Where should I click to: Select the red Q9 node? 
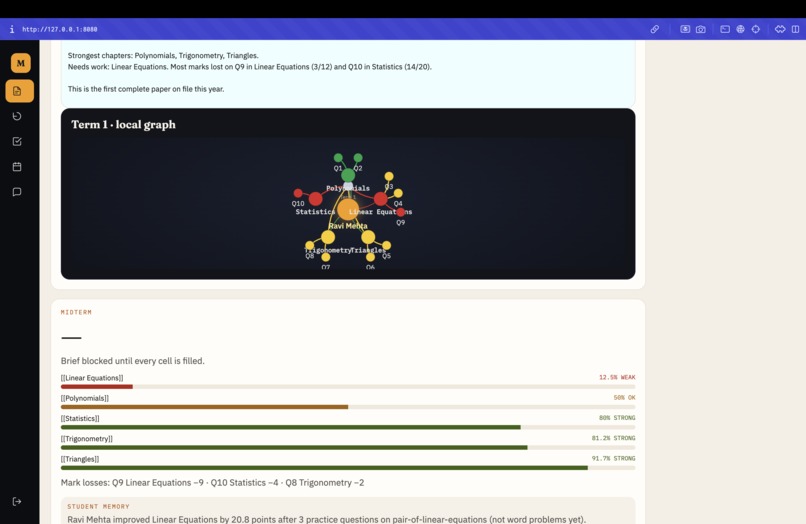(400, 212)
